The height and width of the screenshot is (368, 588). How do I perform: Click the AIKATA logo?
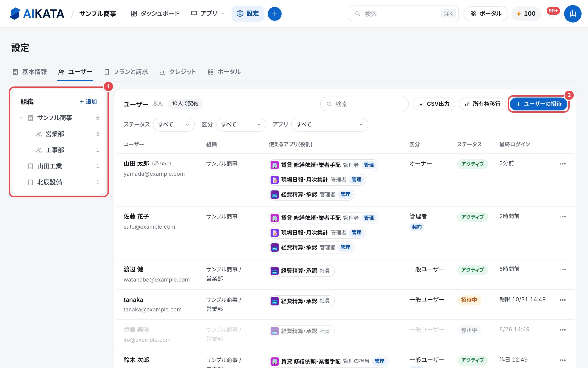[x=37, y=14]
